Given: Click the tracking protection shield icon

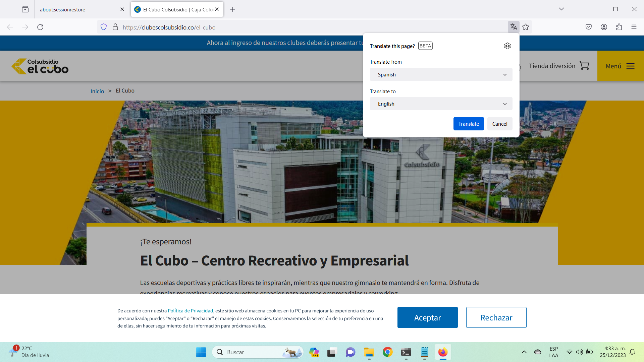Looking at the screenshot, I should coord(104,27).
